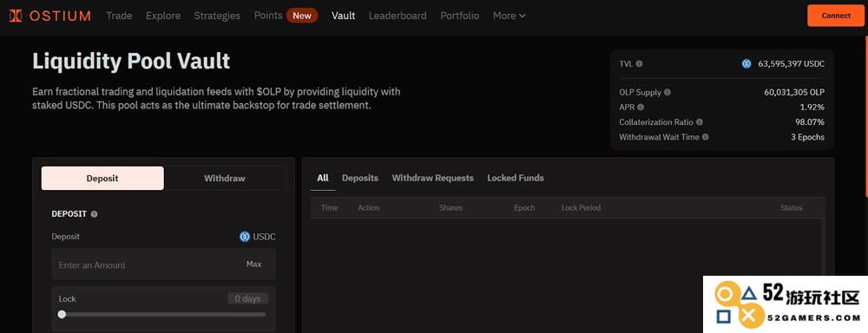Viewport: 868px width, 333px height.
Task: Expand the More dropdown menu
Action: (x=510, y=16)
